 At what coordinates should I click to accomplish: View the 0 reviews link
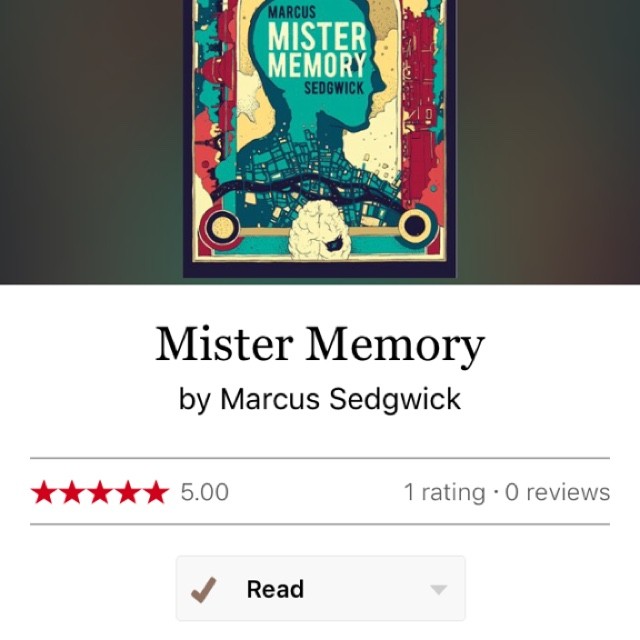click(x=558, y=492)
